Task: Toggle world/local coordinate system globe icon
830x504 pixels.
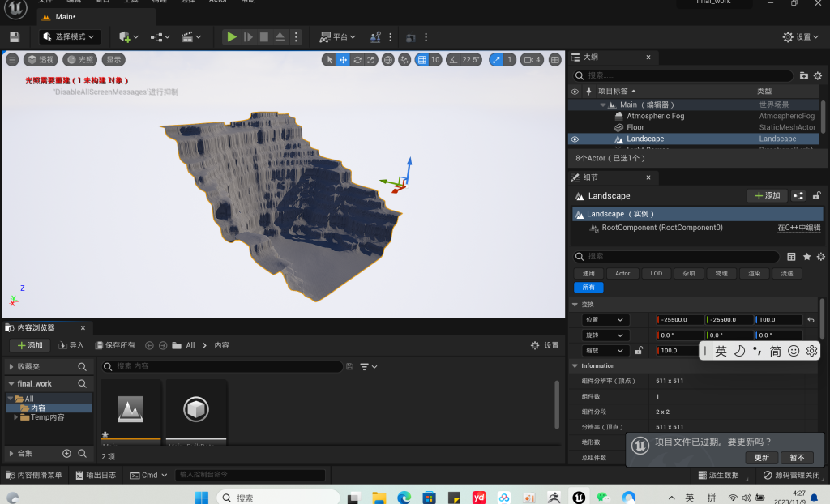Action: (x=388, y=60)
